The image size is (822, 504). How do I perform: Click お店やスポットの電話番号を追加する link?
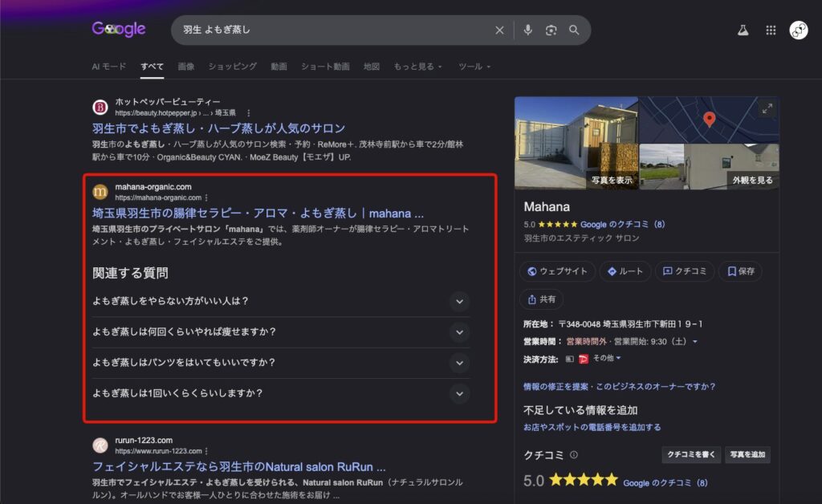click(x=592, y=428)
